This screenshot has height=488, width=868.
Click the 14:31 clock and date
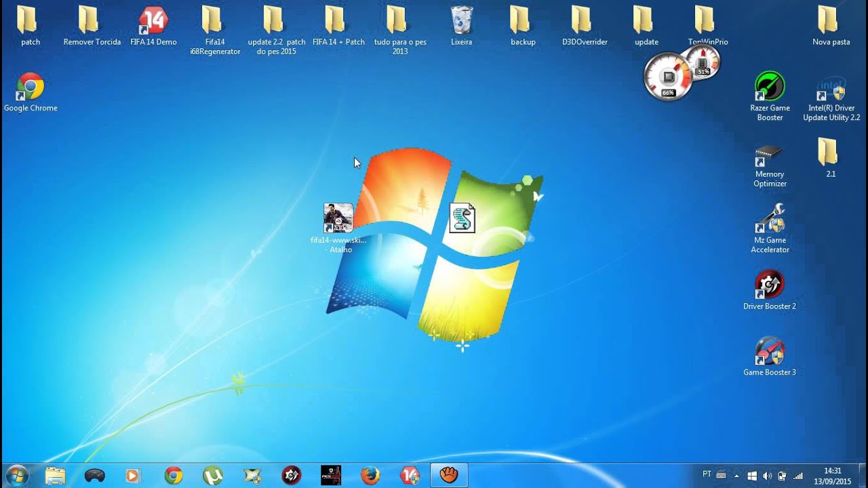[x=832, y=476]
